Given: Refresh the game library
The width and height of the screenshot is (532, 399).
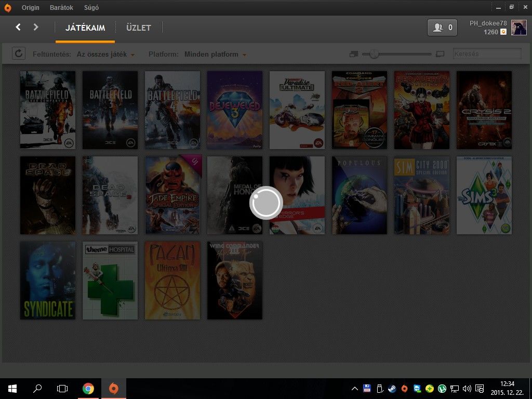Looking at the screenshot, I should (x=19, y=54).
